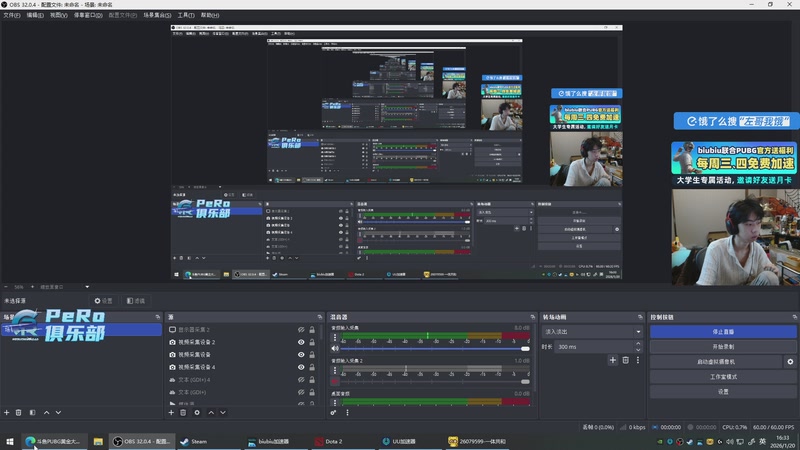Image resolution: width=800 pixels, height=450 pixels.
Task: Remove transition with trash icon
Action: click(626, 360)
